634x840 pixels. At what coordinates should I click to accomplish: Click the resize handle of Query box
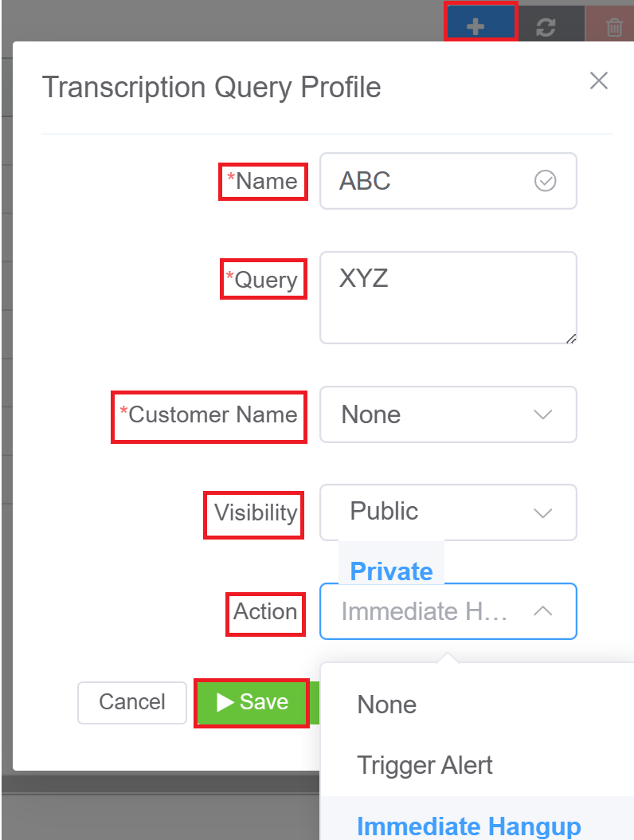(571, 339)
